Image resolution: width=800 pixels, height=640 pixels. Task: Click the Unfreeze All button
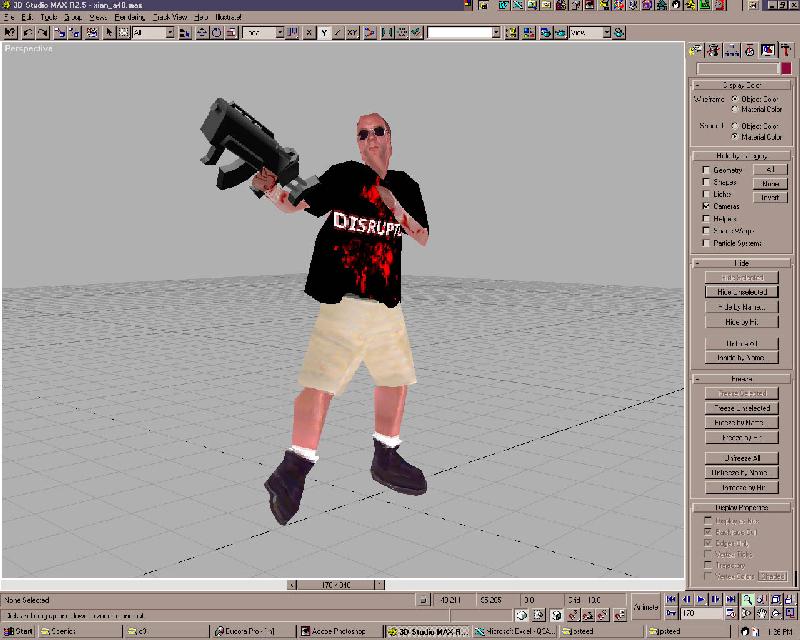741,458
